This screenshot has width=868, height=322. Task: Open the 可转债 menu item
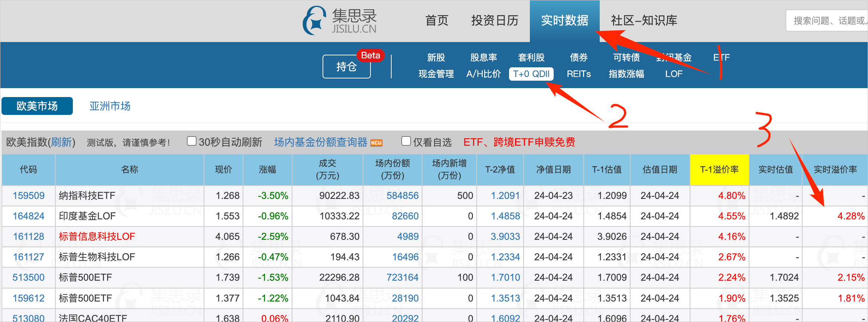tap(626, 58)
